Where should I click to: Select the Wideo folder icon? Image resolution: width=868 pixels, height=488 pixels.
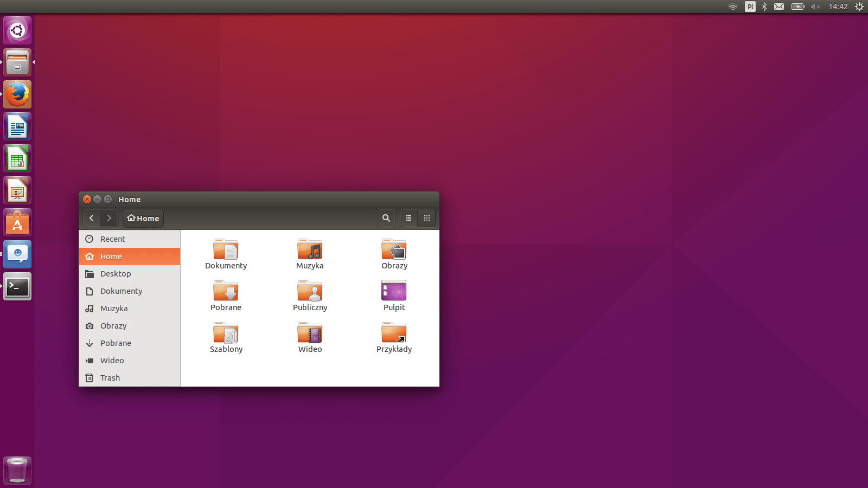click(310, 333)
